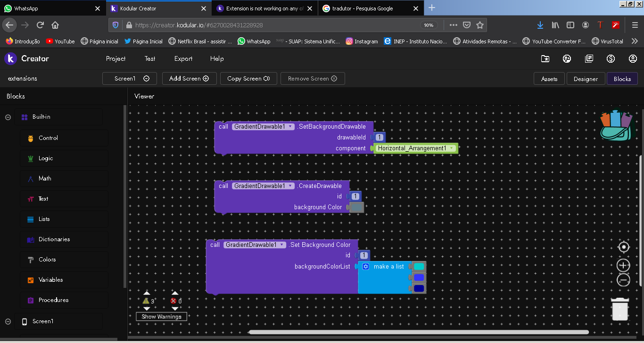This screenshot has height=343, width=644.
Task: Center the workspace with the crosshair icon
Action: [623, 247]
